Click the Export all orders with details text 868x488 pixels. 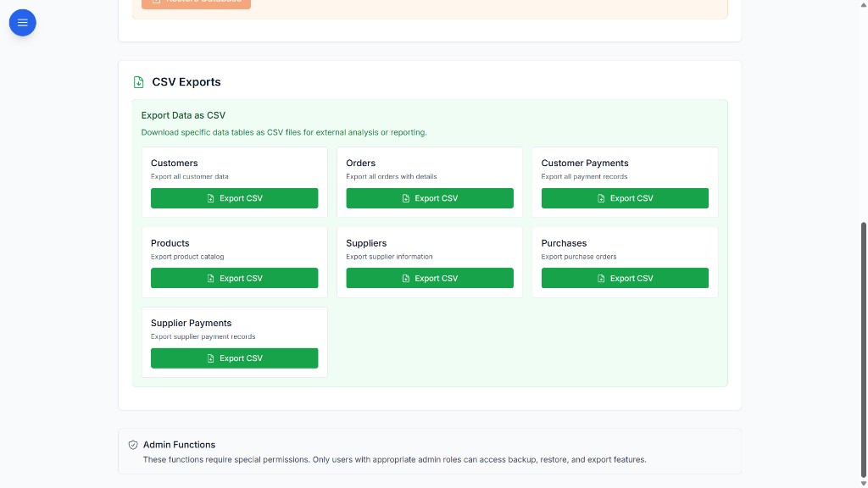point(392,176)
